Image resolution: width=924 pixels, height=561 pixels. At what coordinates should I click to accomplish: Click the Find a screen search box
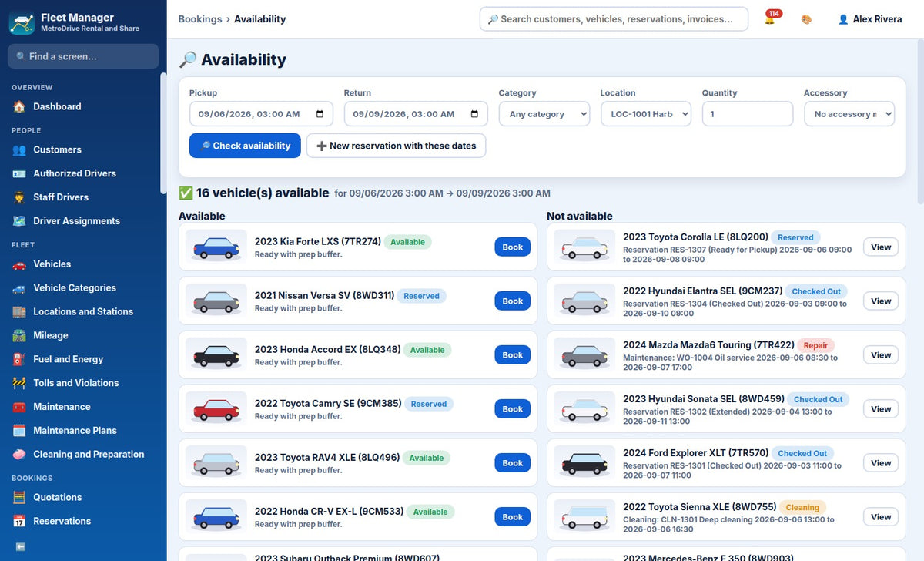83,56
